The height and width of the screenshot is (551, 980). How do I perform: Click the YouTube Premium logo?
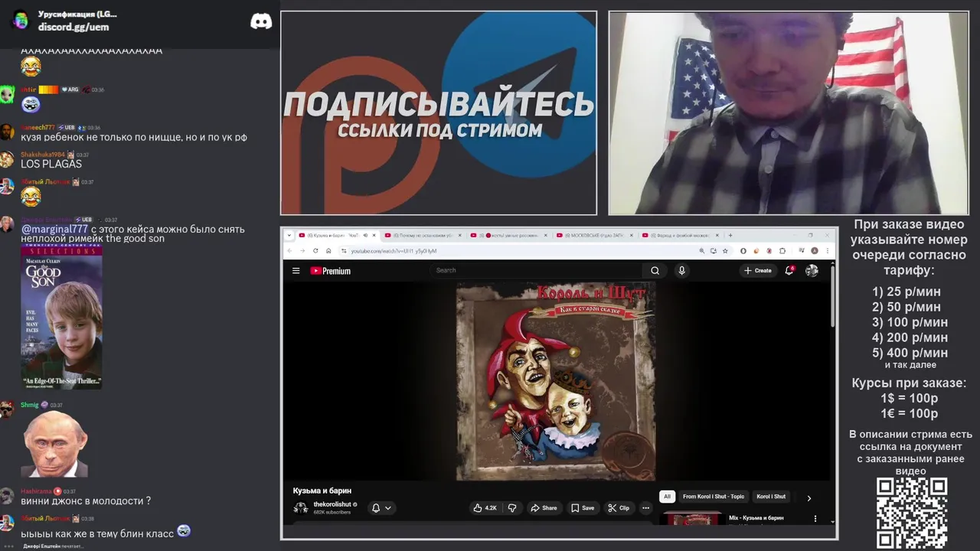coord(330,271)
